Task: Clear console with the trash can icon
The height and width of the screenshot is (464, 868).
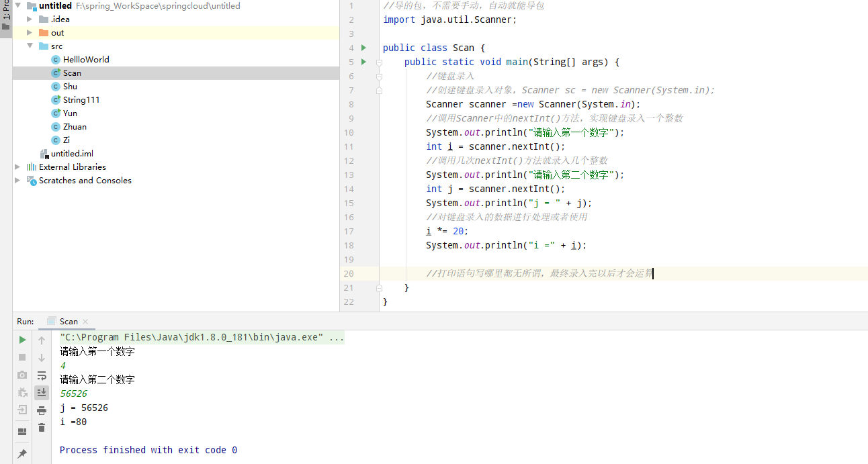Action: tap(42, 428)
